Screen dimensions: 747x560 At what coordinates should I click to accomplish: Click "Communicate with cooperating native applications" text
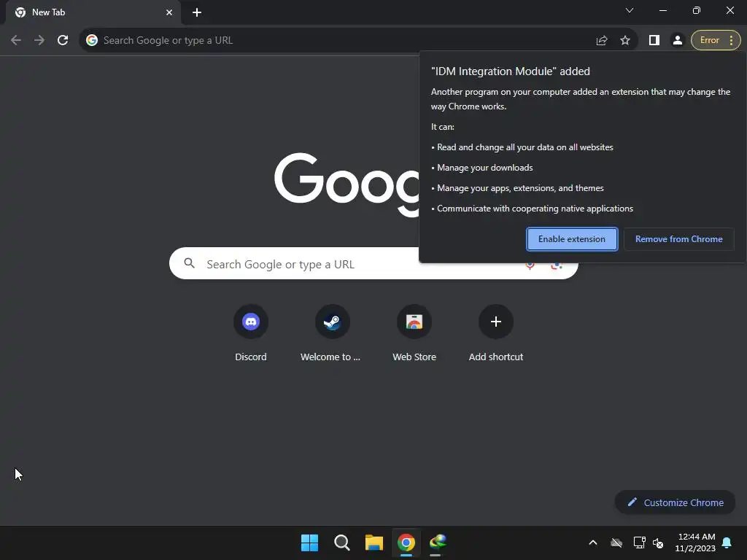pos(535,209)
